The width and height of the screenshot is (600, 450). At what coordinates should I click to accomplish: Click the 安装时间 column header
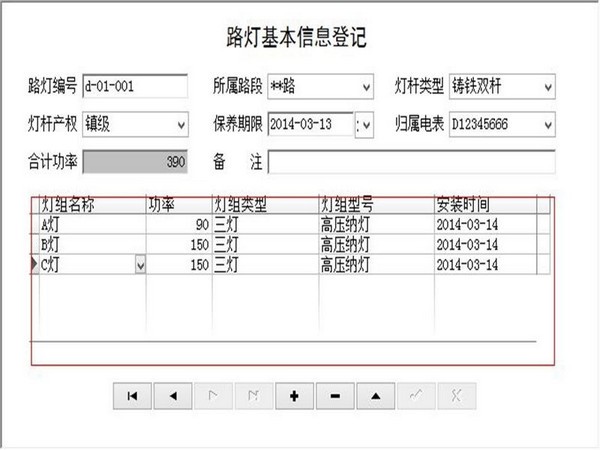(x=484, y=204)
